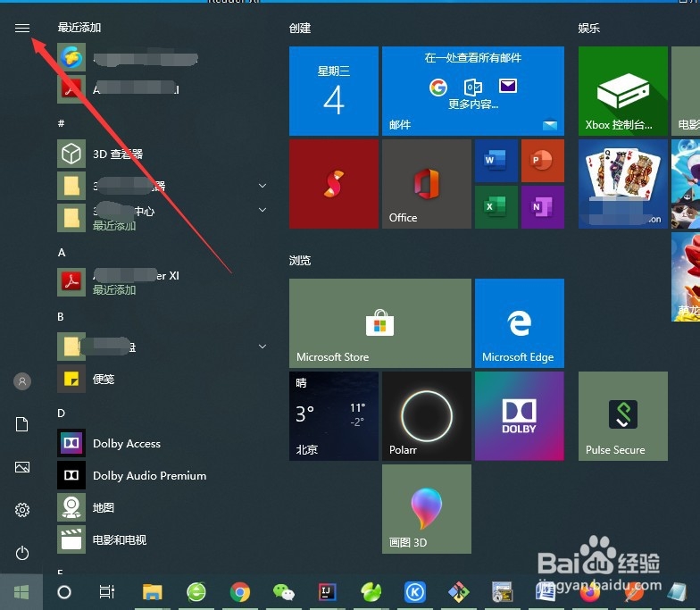Click the Windows Start button

coord(21,592)
